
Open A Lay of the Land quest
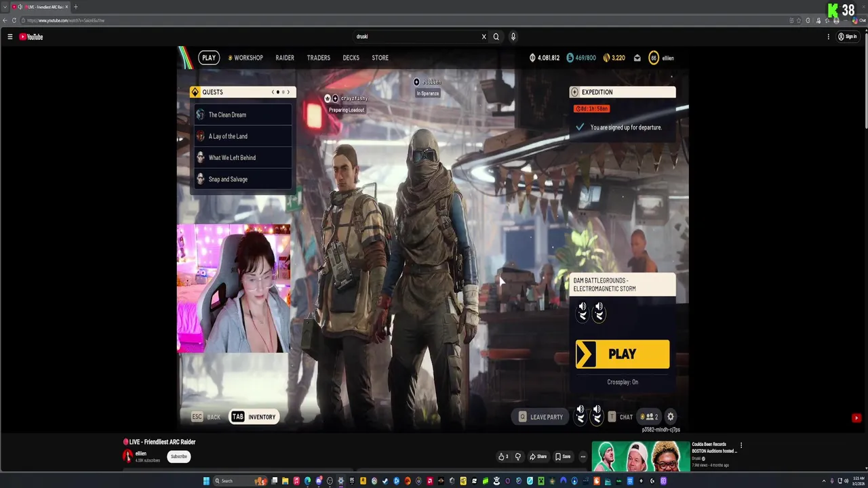(x=243, y=136)
